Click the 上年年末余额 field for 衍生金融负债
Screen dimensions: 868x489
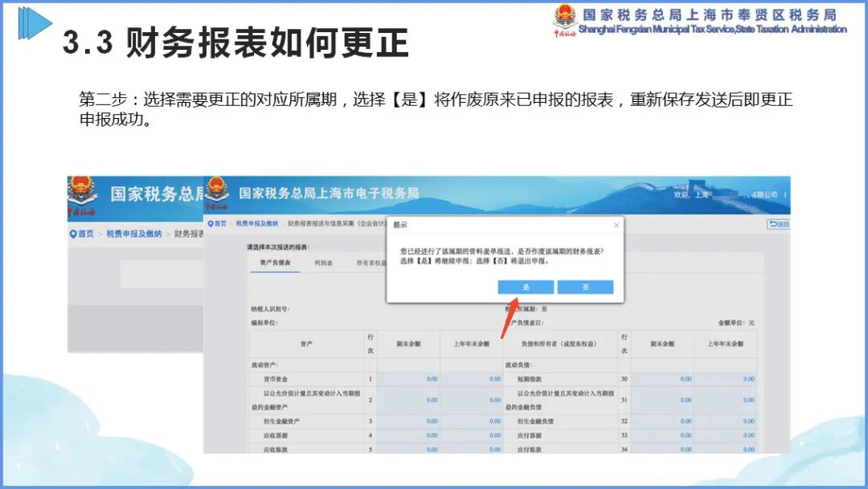725,421
